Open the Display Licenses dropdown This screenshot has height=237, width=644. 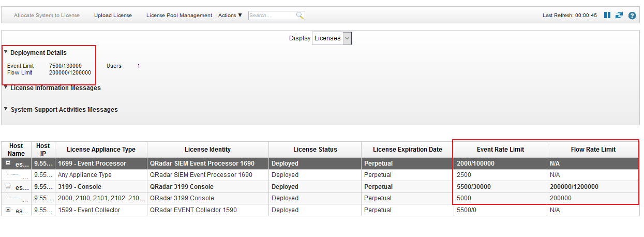coord(332,38)
